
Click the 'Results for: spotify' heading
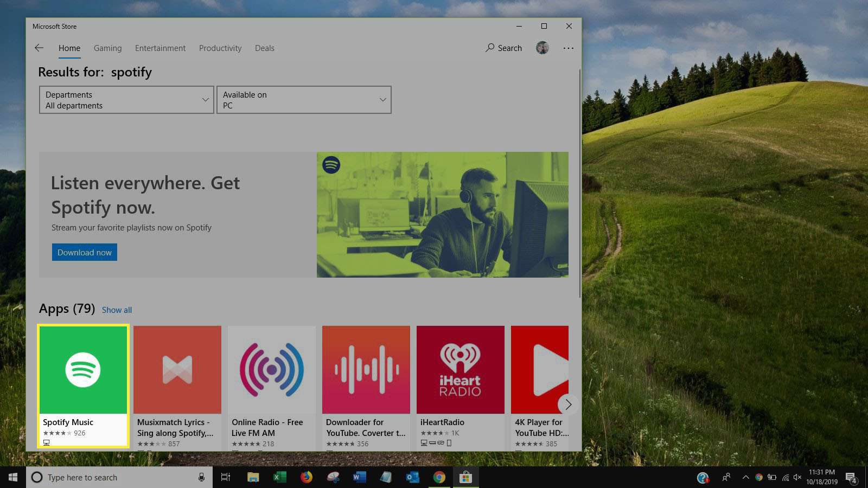(x=95, y=72)
